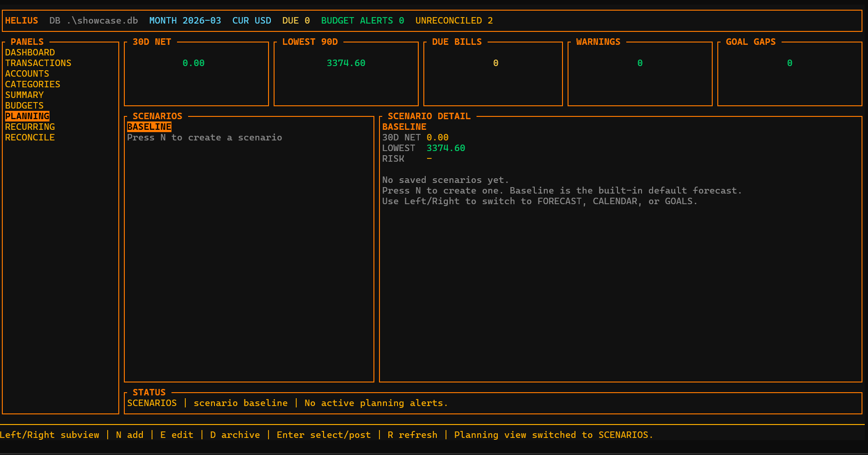
Task: Click the 'Use Left/Right to switch' line
Action: click(540, 201)
